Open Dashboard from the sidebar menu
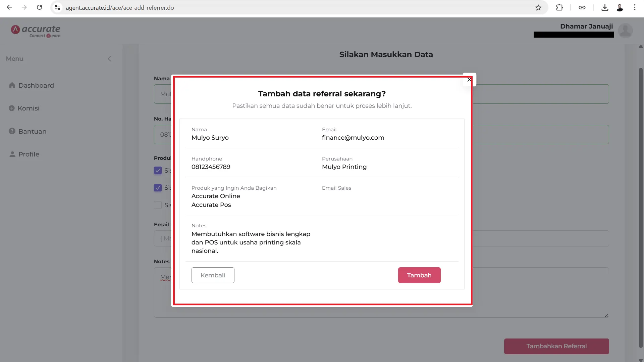Screen dimensions: 644x362 pos(36,85)
